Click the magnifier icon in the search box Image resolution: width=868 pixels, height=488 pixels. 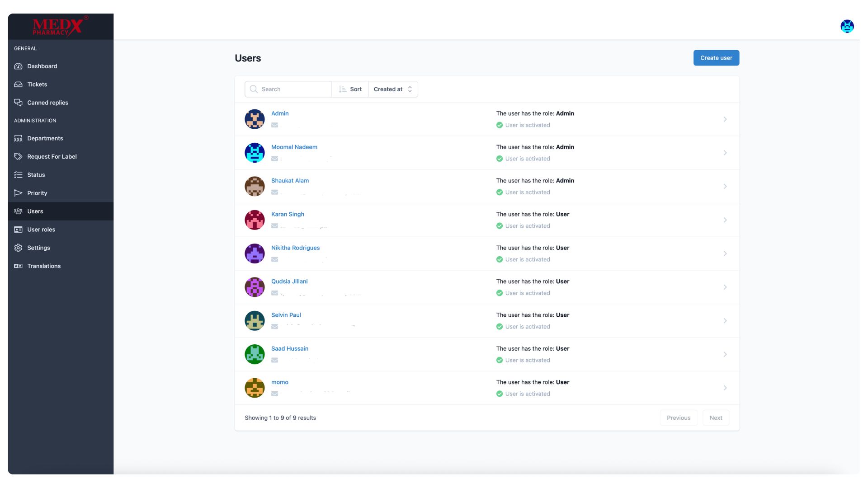tap(254, 89)
